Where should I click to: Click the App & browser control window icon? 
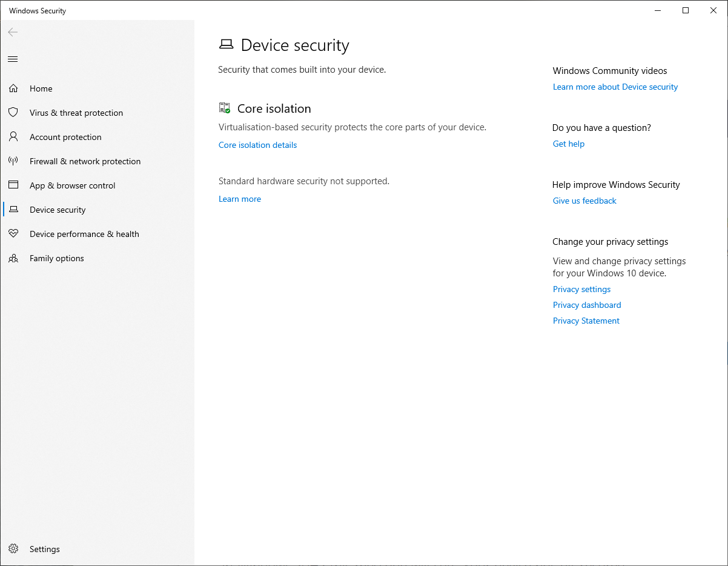click(13, 185)
